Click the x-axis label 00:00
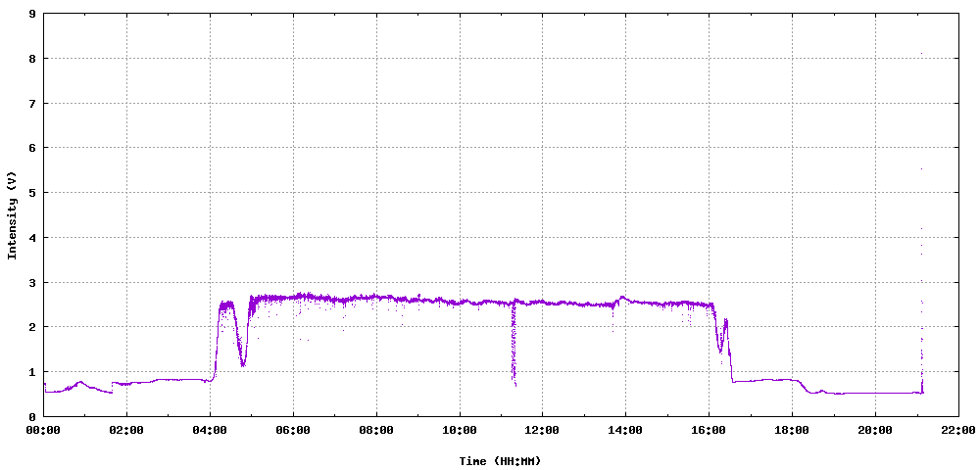The height and width of the screenshot is (470, 980). (44, 431)
